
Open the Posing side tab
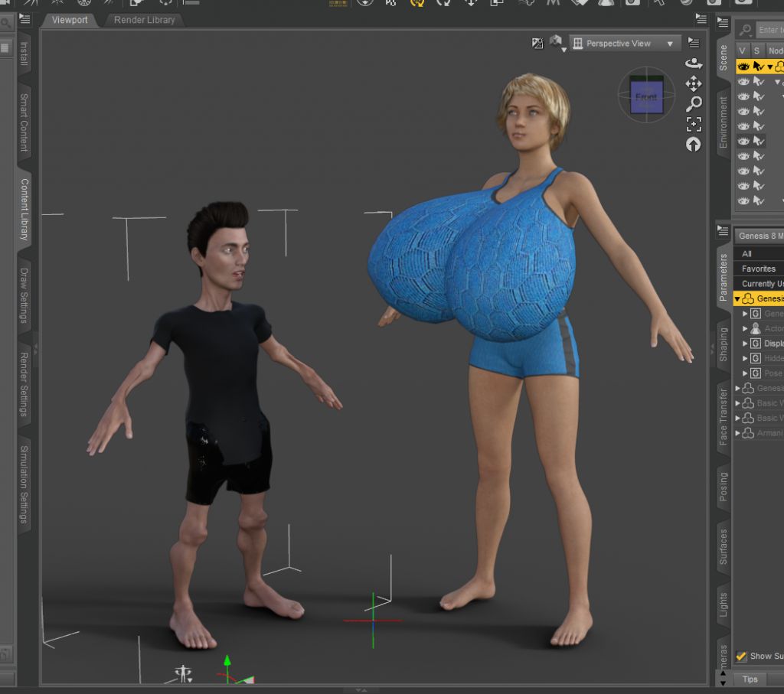724,486
